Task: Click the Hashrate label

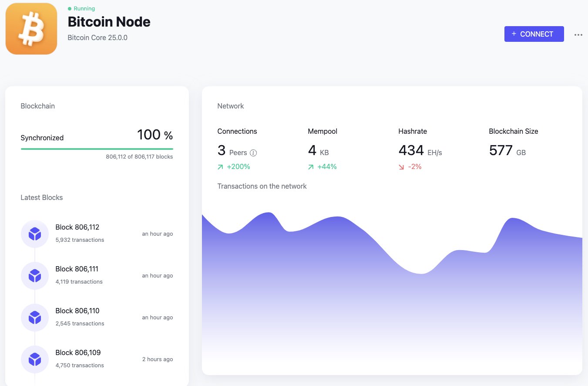Action: [x=413, y=131]
